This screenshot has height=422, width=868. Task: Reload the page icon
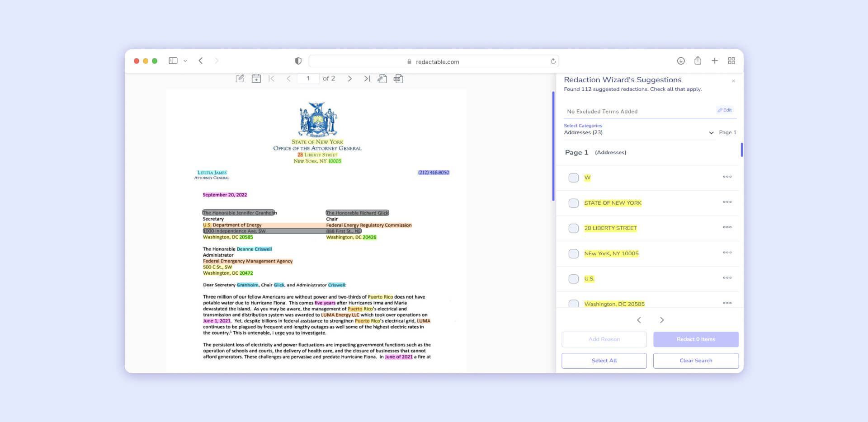pos(553,61)
